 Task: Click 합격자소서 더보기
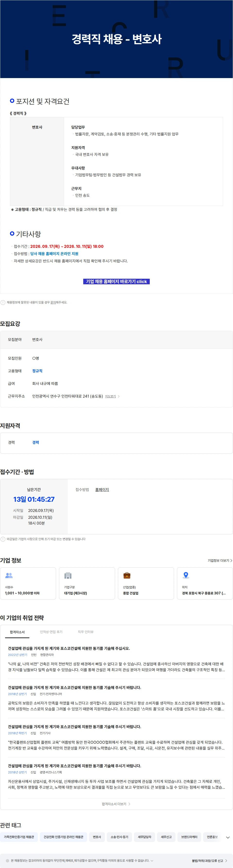(x=116, y=804)
